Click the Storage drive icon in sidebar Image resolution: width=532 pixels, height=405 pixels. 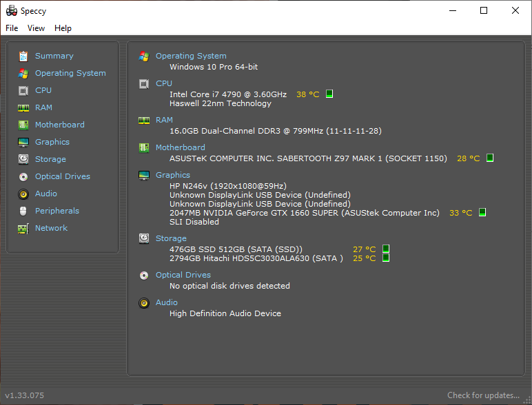point(23,159)
